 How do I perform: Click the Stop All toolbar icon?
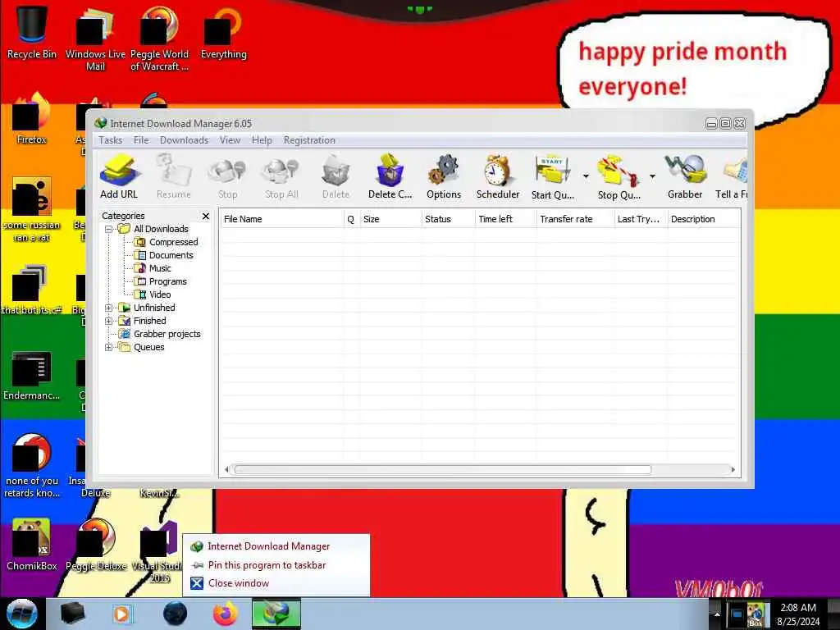coord(281,176)
